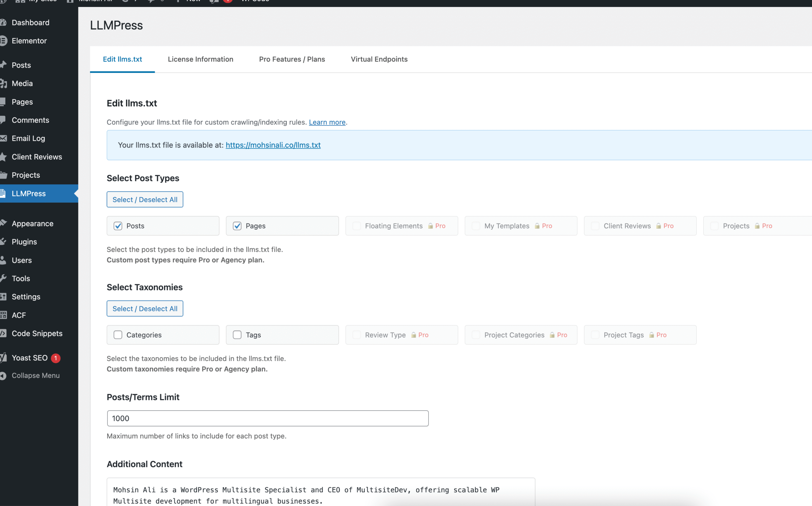Viewport: 812px width, 506px height.
Task: Check the Tags taxonomy checkbox
Action: click(237, 335)
